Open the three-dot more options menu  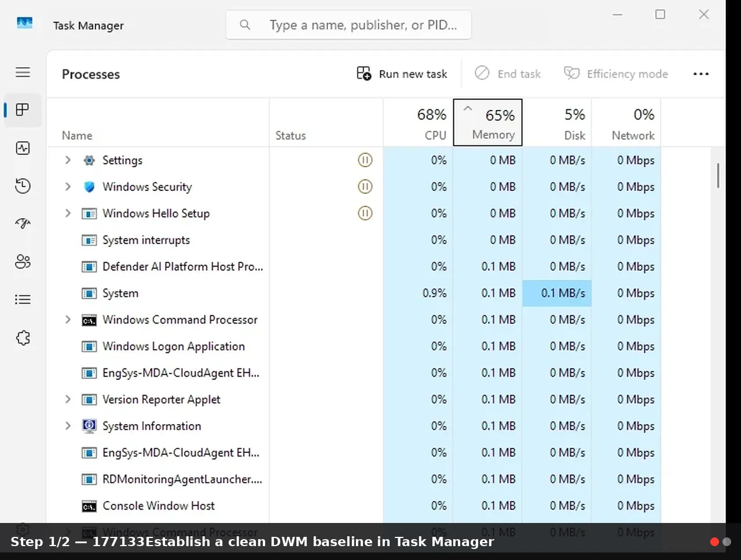tap(701, 74)
